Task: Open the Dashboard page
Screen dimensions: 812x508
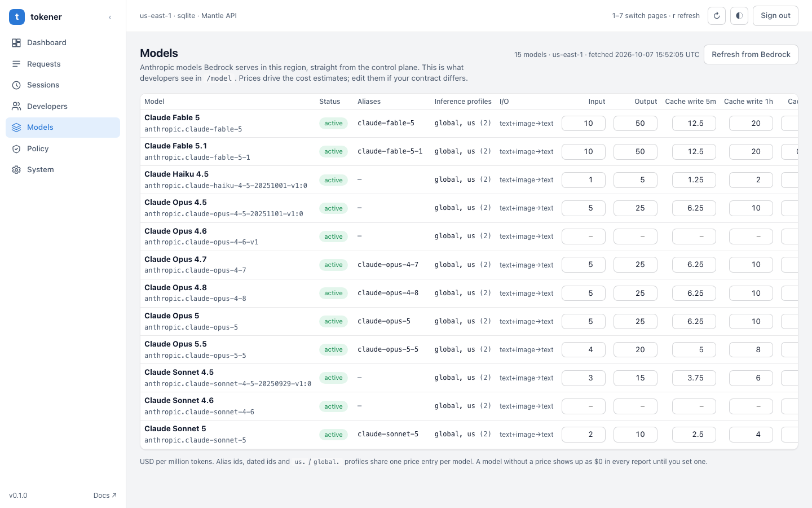Action: coord(63,43)
